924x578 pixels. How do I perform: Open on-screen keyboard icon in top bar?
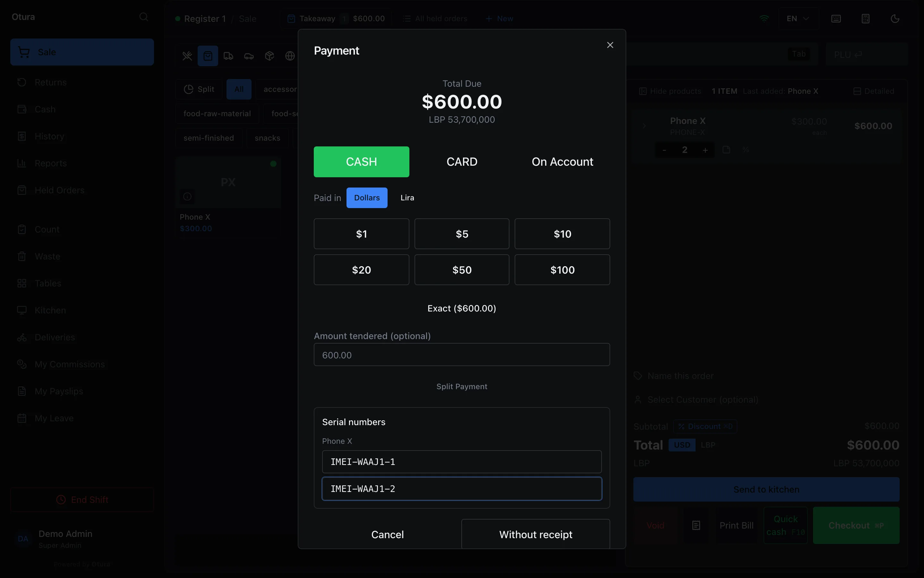836,18
